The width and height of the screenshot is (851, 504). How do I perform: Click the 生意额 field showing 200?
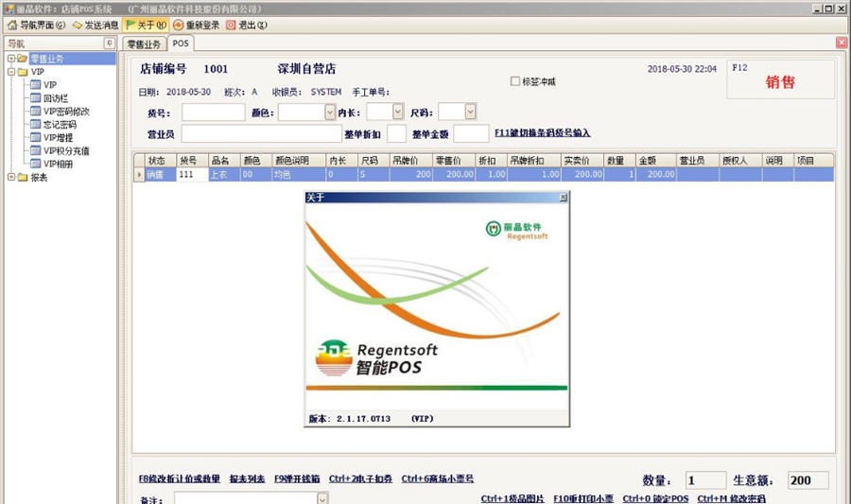point(808,480)
